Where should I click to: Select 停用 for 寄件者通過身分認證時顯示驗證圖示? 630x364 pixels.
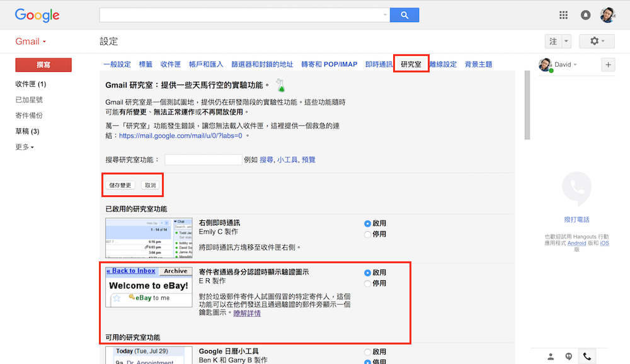[368, 283]
